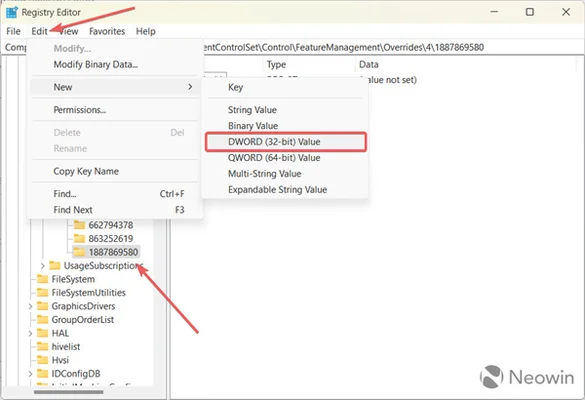Expand the IDConfigDB key
This screenshot has height=400, width=585.
30,374
